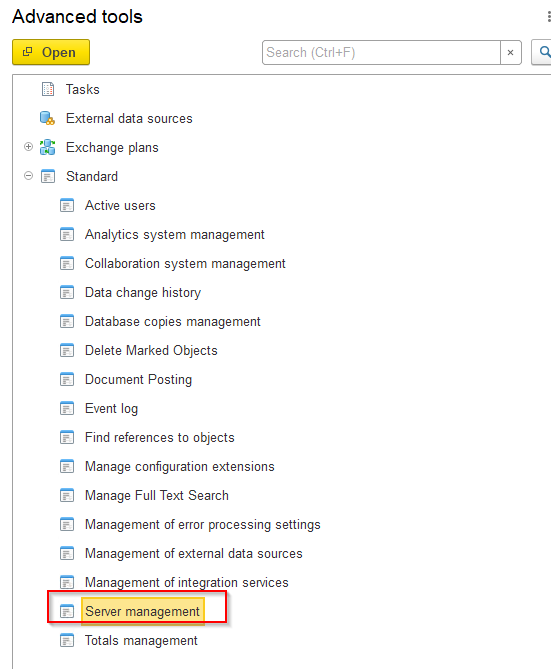Viewport: 551px width, 669px height.
Task: Click the yellow Open button
Action: pos(51,52)
